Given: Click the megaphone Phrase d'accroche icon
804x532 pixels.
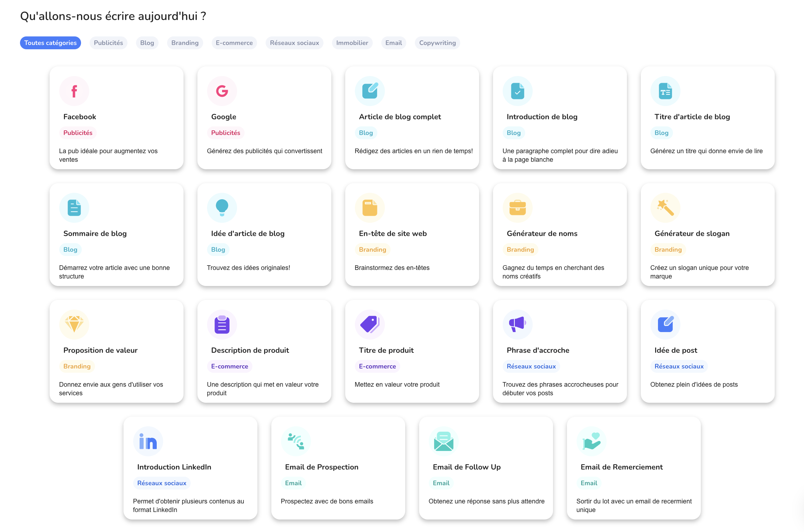Looking at the screenshot, I should (518, 324).
